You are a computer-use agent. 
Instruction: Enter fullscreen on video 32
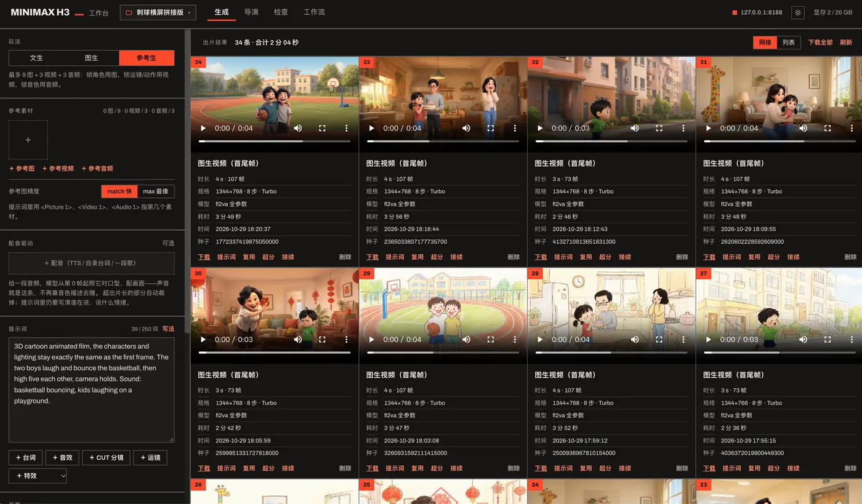click(659, 128)
